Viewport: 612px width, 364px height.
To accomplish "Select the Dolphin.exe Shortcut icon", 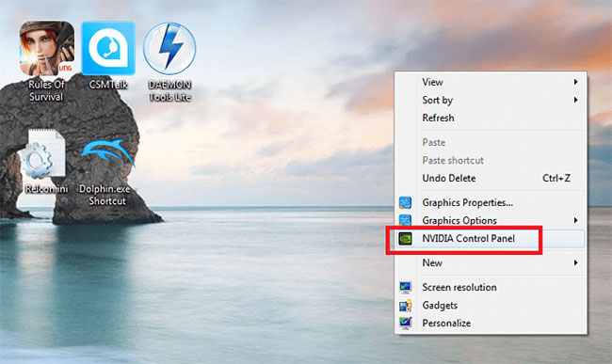I will [x=107, y=154].
